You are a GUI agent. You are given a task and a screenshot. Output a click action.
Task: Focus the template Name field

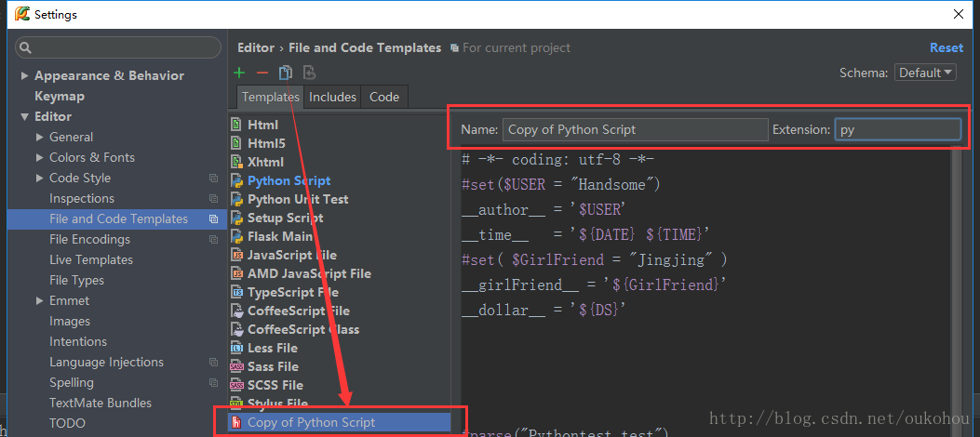(635, 129)
